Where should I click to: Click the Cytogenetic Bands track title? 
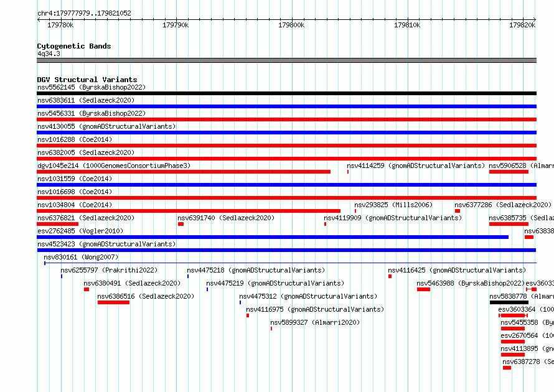(x=74, y=46)
